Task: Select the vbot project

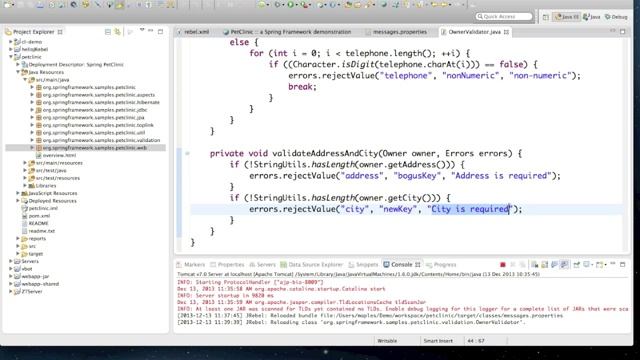Action: coord(27,269)
